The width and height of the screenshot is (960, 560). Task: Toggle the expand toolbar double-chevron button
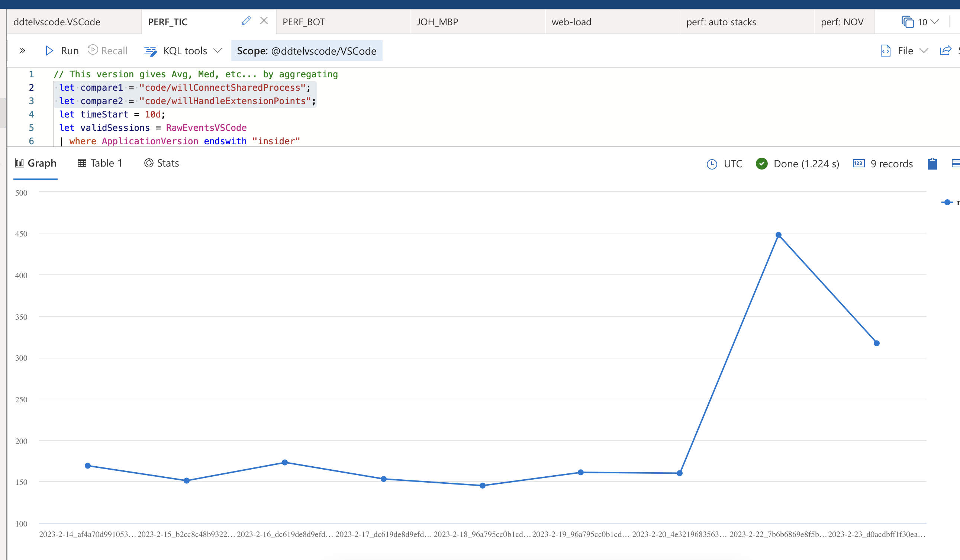pos(22,50)
